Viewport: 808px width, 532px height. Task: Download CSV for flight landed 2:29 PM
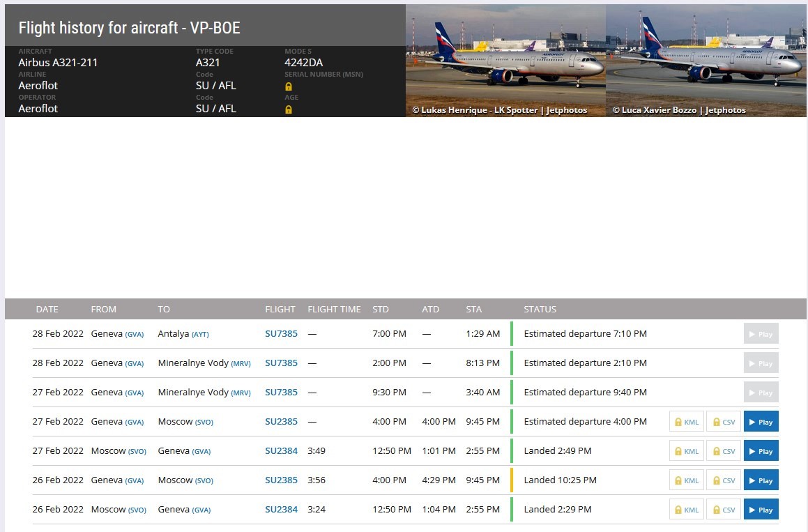tap(724, 510)
